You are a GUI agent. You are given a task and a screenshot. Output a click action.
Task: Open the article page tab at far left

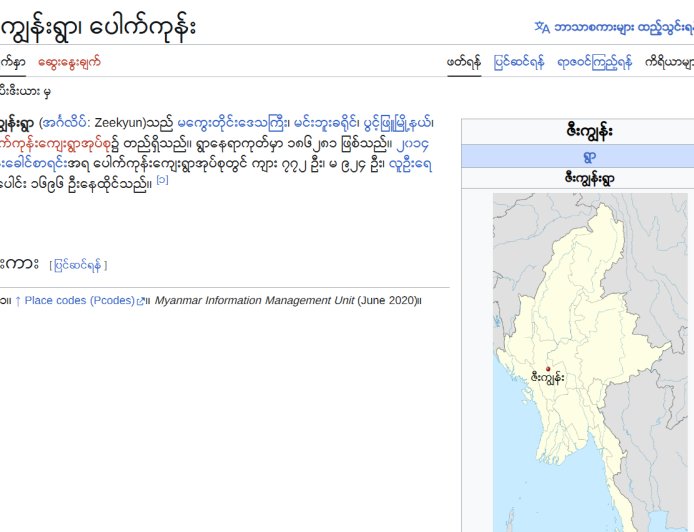(12, 62)
